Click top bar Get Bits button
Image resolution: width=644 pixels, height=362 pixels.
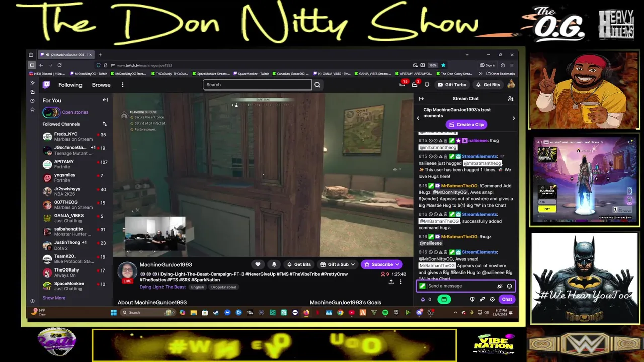488,85
